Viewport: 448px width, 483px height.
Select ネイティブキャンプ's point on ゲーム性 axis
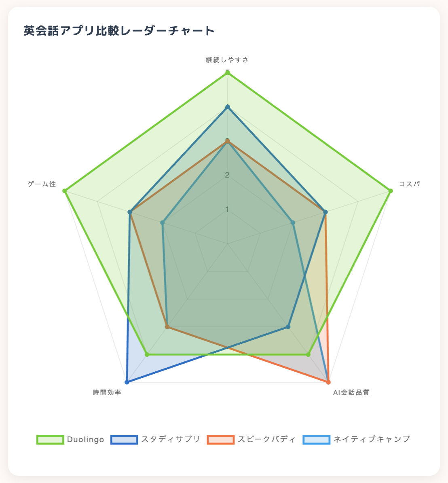[163, 222]
